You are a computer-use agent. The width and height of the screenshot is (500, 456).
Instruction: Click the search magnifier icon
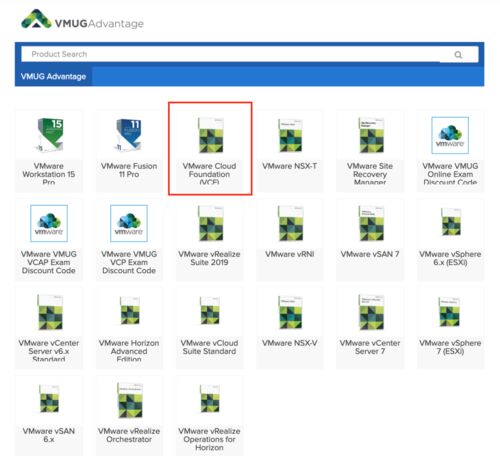coord(458,55)
